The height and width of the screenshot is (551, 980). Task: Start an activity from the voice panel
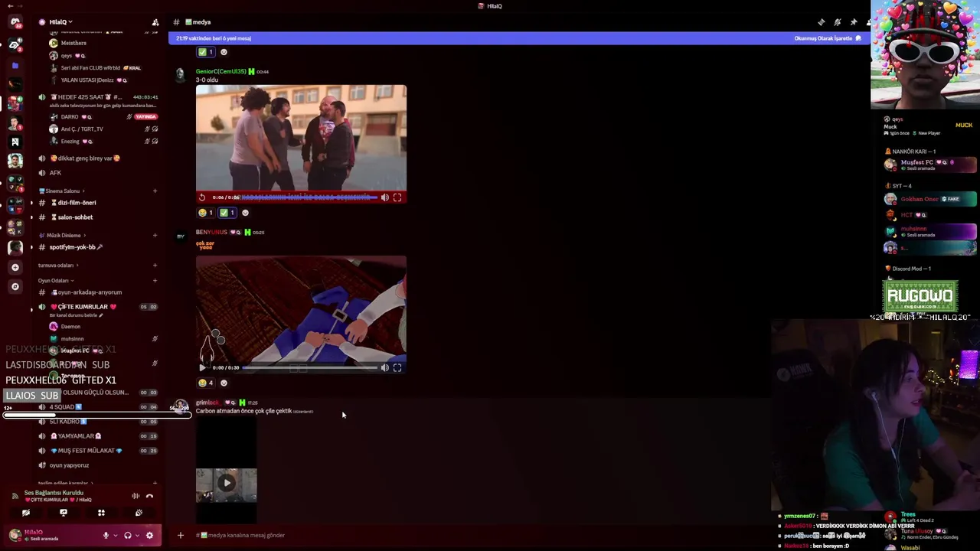(x=101, y=513)
